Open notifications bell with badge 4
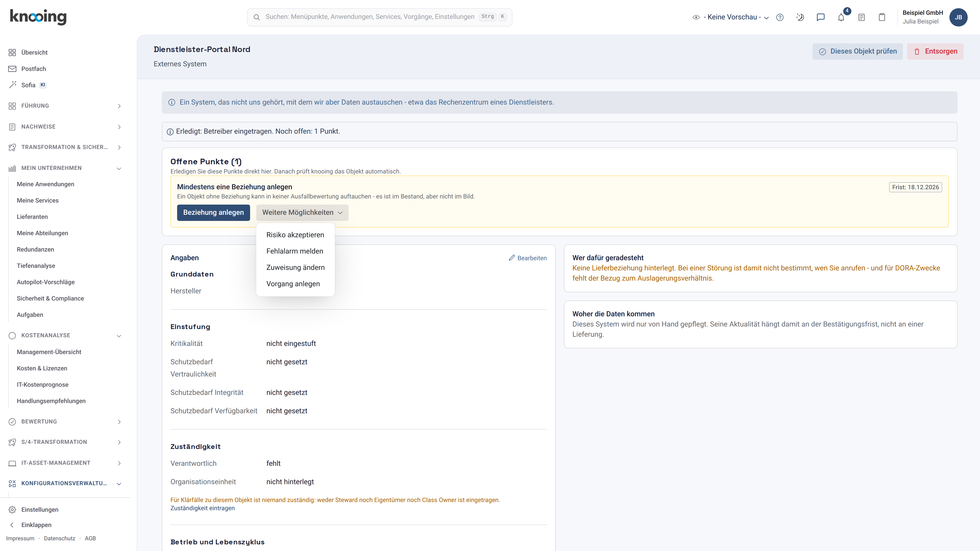The width and height of the screenshot is (980, 551). (x=841, y=17)
